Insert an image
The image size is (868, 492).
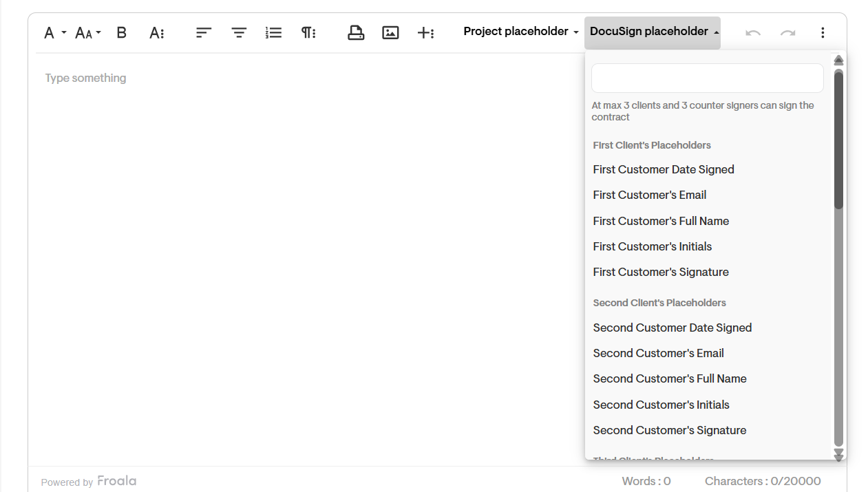pyautogui.click(x=390, y=32)
